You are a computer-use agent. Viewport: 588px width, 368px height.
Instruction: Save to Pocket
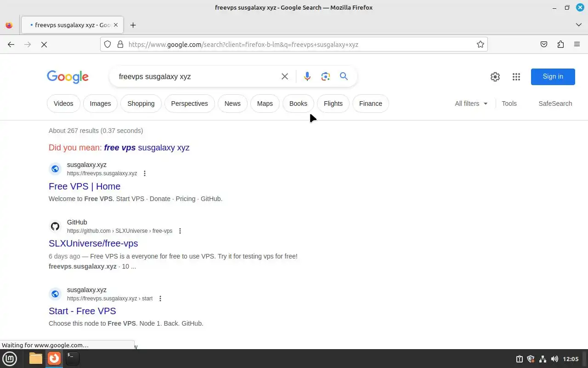point(544,44)
